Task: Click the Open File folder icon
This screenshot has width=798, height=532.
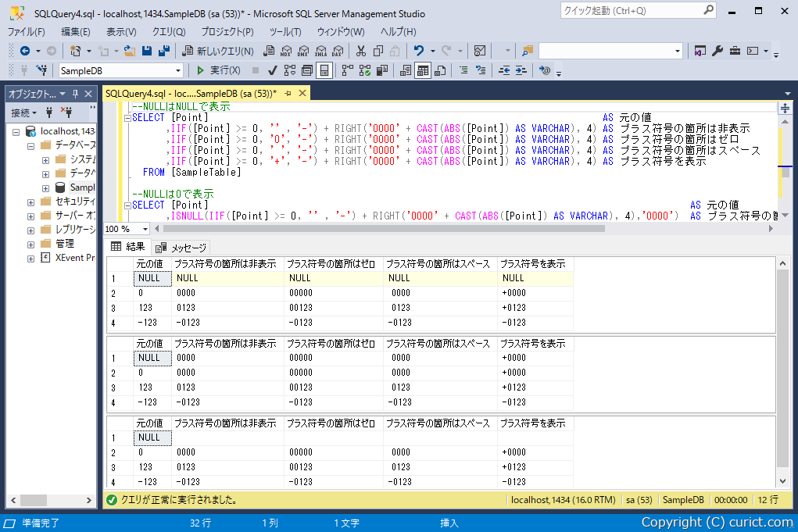Action: coord(129,51)
